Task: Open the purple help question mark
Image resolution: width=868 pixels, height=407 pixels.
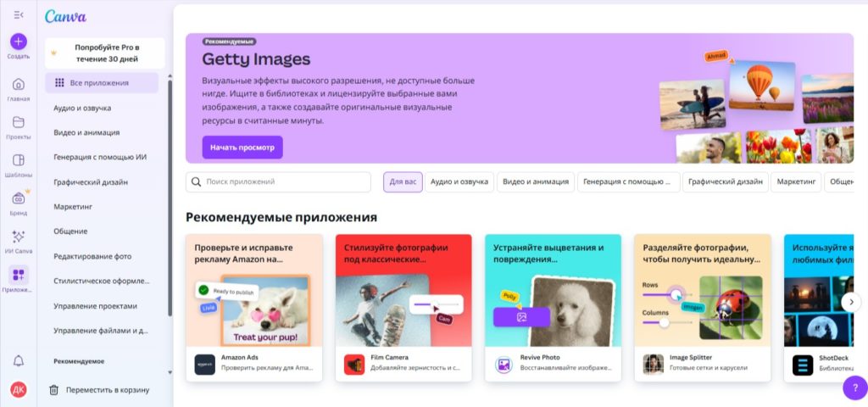Action: pos(854,387)
